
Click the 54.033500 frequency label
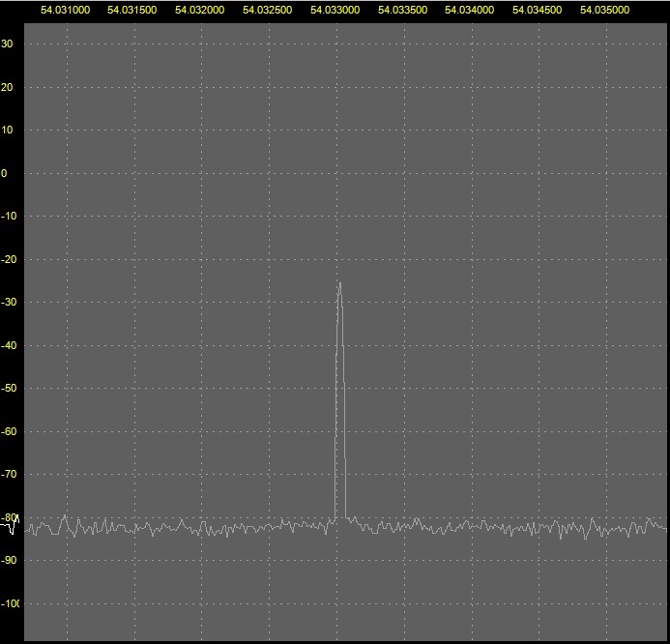[x=401, y=10]
